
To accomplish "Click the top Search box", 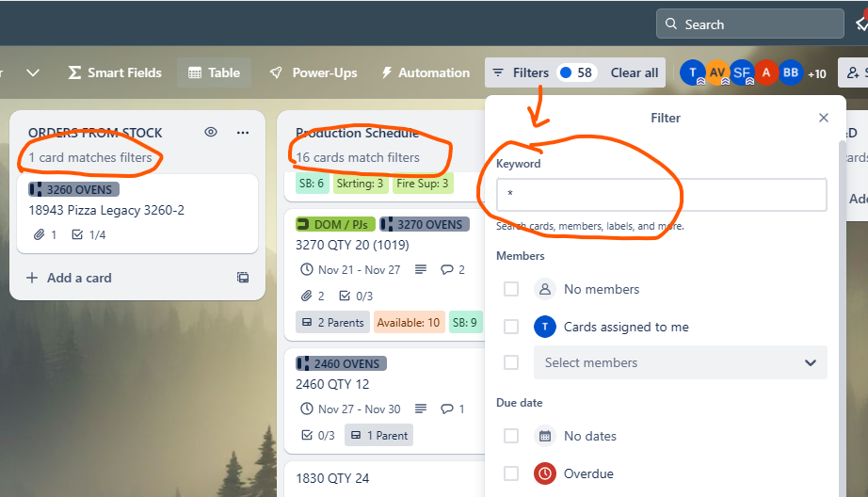I will [749, 24].
